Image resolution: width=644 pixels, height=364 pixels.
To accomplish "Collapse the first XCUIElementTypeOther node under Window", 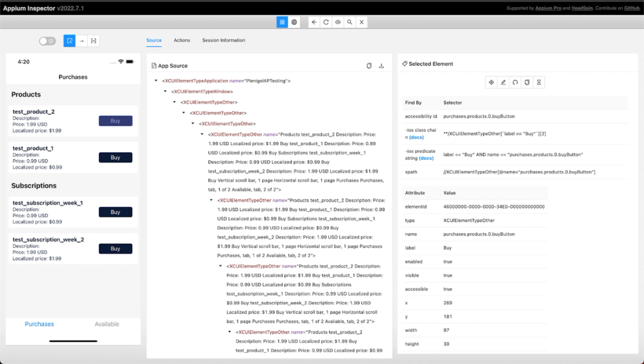I will 175,102.
